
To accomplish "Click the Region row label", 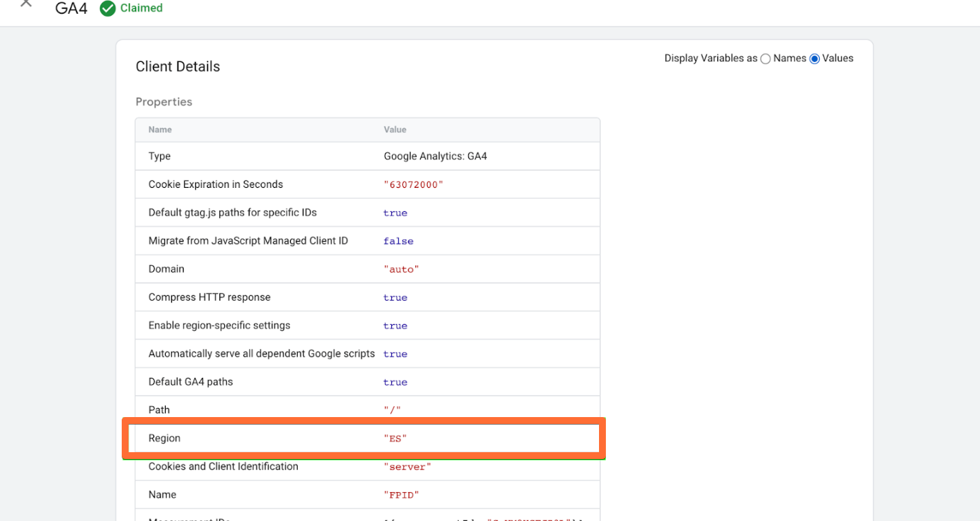I will click(x=164, y=438).
